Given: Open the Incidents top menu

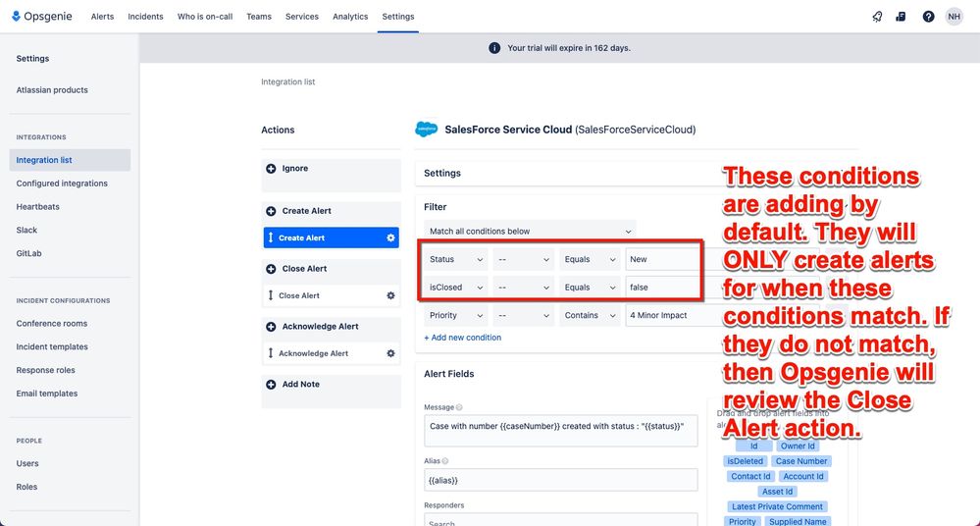Looking at the screenshot, I should [145, 17].
